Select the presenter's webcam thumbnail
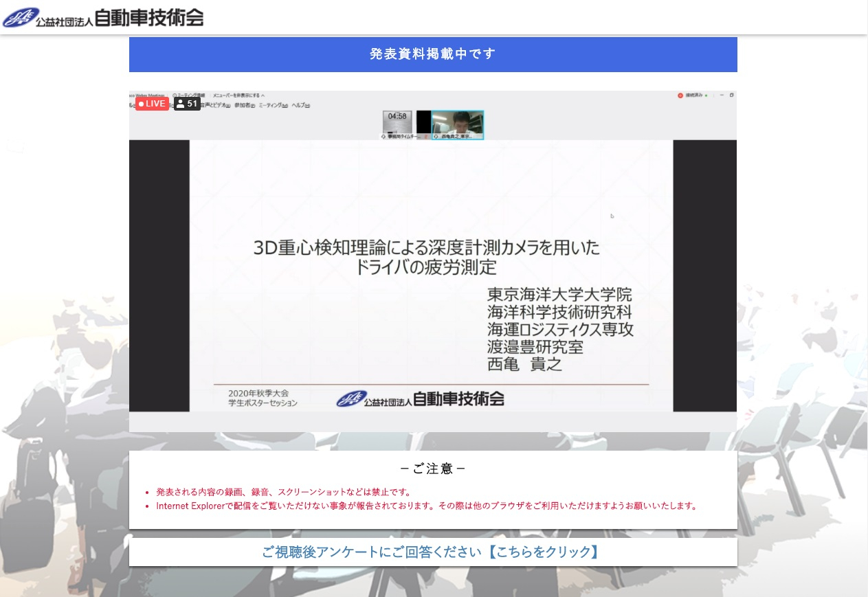The width and height of the screenshot is (868, 597). coord(458,124)
